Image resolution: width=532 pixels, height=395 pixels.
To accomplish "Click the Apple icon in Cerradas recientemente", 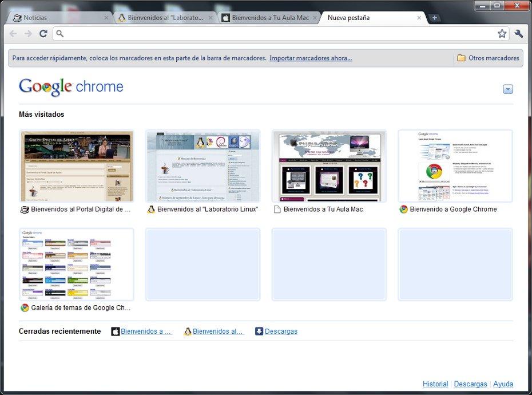I will pos(116,331).
